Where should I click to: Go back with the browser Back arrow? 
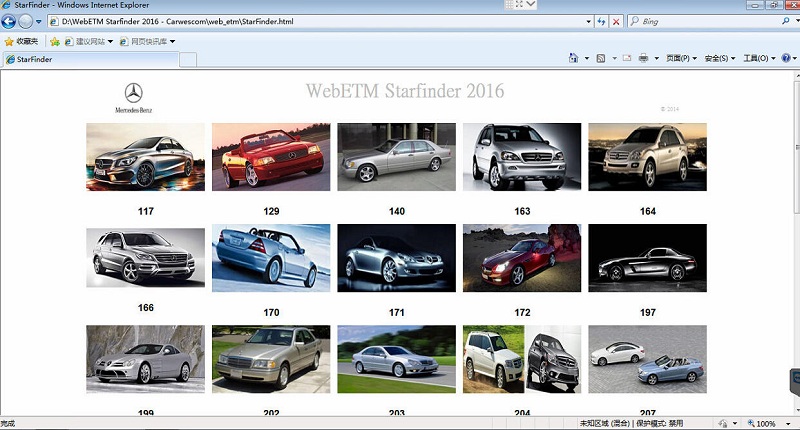coord(9,21)
